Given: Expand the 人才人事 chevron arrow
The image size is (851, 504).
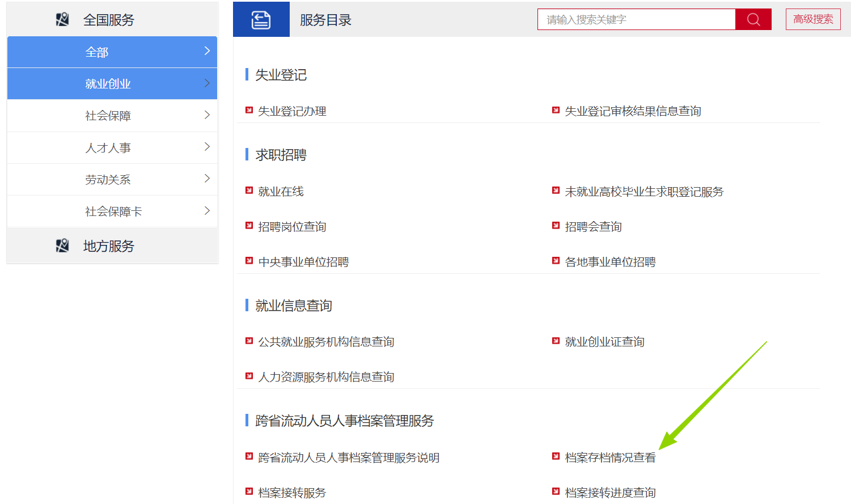Looking at the screenshot, I should tap(207, 147).
